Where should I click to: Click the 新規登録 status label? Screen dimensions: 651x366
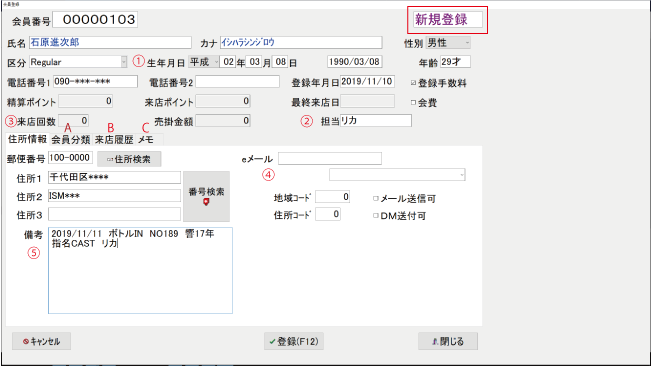pyautogui.click(x=448, y=20)
